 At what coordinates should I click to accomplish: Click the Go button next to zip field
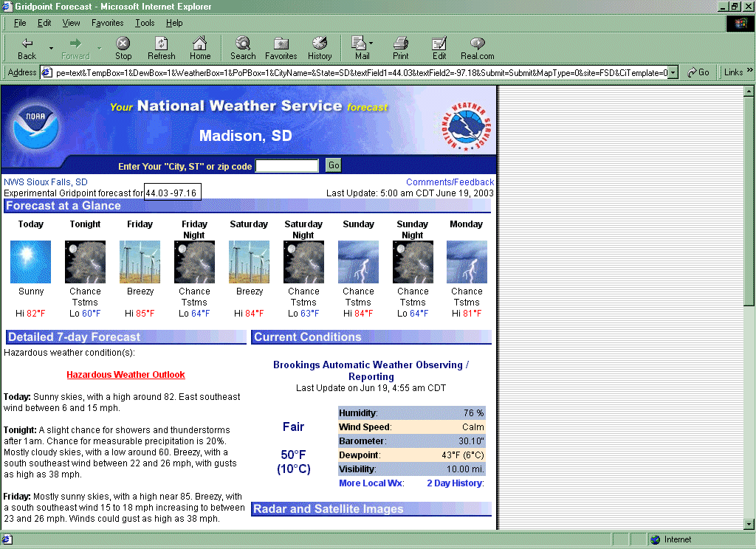pyautogui.click(x=334, y=165)
